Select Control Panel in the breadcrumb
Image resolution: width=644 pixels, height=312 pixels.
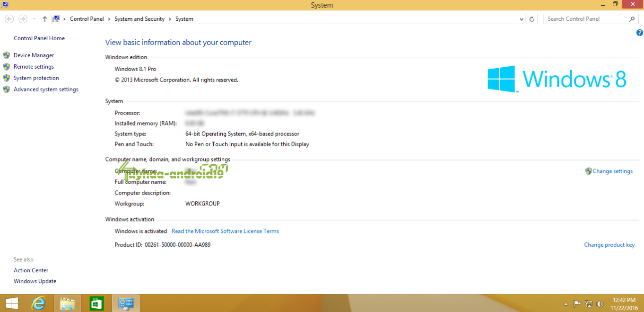click(x=87, y=19)
